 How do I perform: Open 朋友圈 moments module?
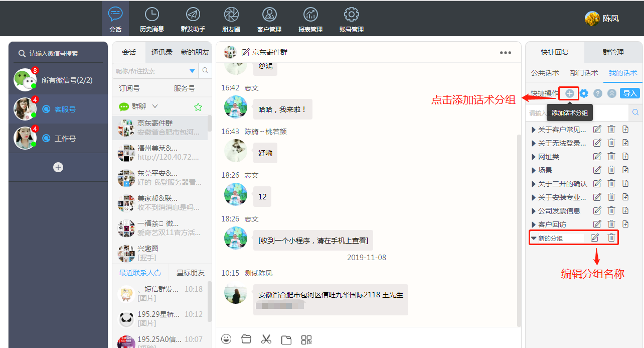tap(231, 19)
